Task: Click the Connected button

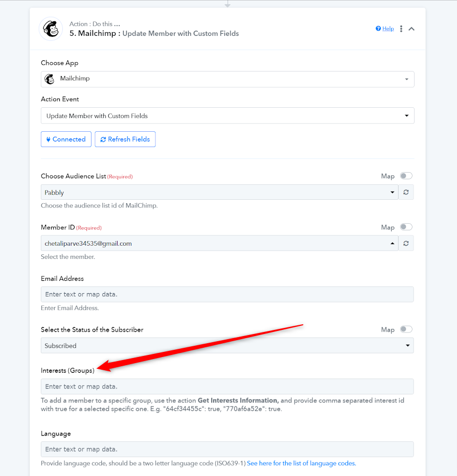Action: point(66,139)
